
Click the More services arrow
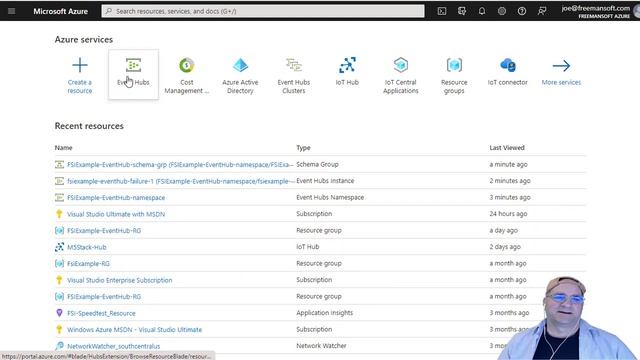pos(561,65)
